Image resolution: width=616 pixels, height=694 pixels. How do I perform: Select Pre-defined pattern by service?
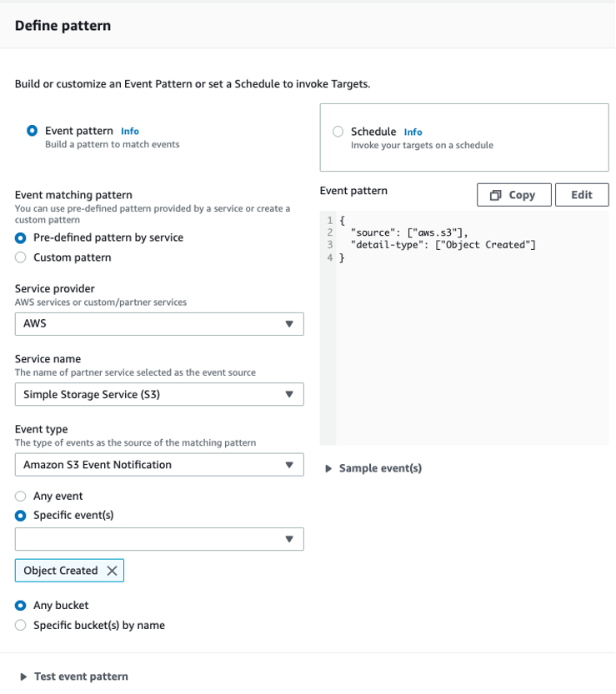tap(20, 237)
